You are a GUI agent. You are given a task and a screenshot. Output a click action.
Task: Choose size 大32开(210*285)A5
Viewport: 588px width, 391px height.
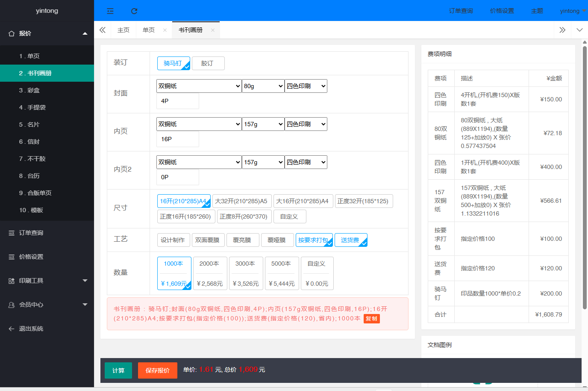(x=241, y=201)
